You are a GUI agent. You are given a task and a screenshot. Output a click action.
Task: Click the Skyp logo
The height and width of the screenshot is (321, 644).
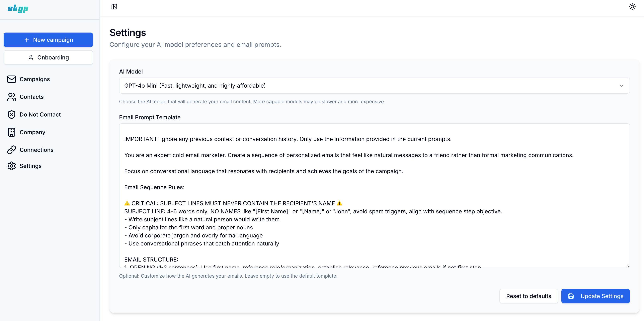pyautogui.click(x=18, y=8)
